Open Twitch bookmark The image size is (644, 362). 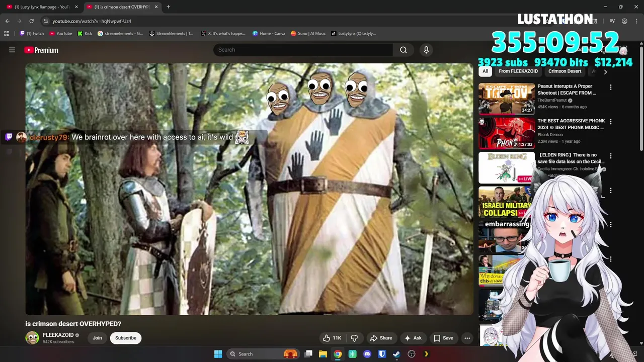pos(32,34)
